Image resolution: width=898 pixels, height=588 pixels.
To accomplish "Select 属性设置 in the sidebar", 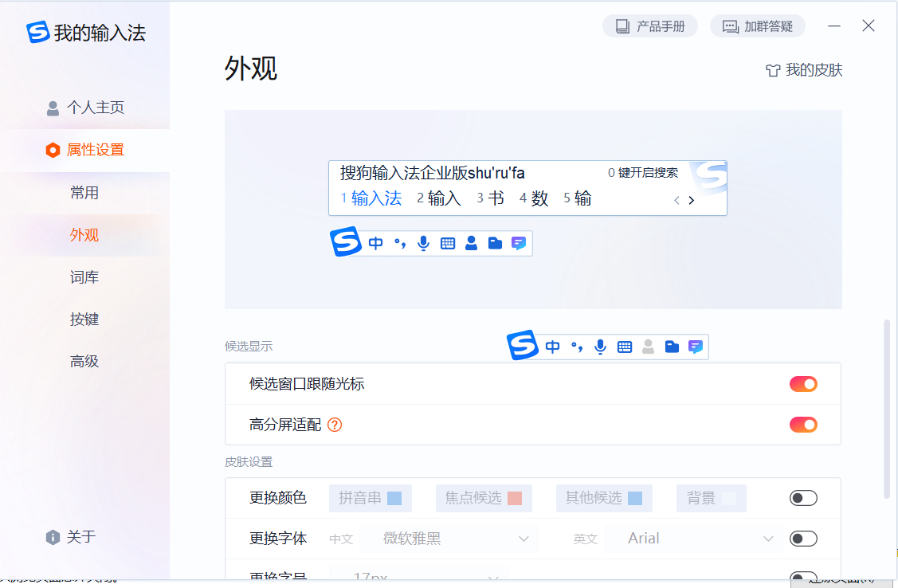I will (84, 150).
